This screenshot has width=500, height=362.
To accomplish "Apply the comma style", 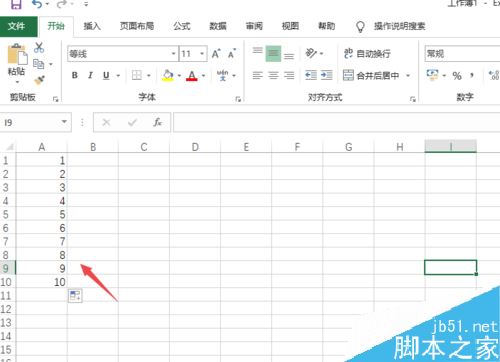I will coord(472,76).
